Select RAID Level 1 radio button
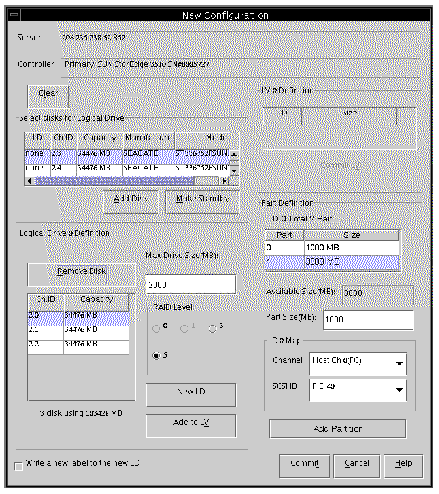 coord(184,329)
